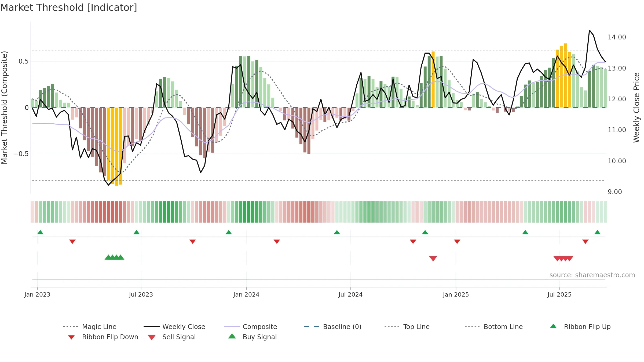Click the red triangle icon in Sell Signal legend
The image size is (644, 362).
click(x=152, y=337)
